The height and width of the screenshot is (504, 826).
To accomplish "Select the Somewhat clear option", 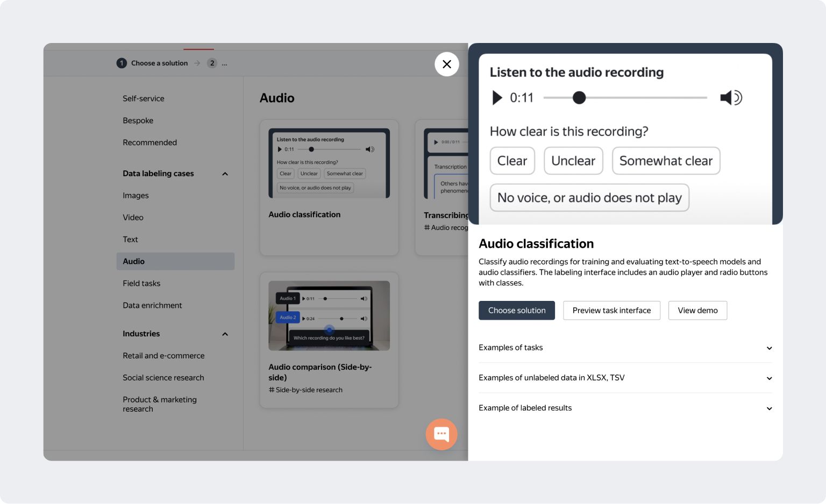I will 666,161.
